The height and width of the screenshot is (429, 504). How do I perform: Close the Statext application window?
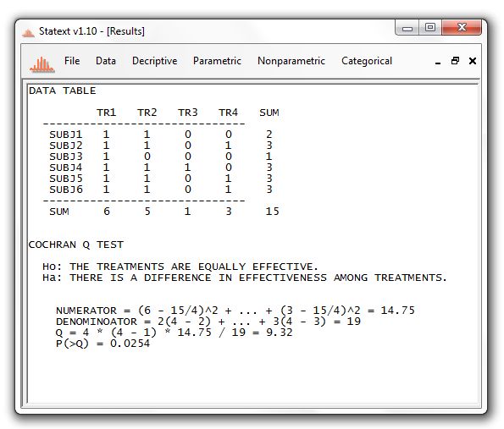point(462,28)
